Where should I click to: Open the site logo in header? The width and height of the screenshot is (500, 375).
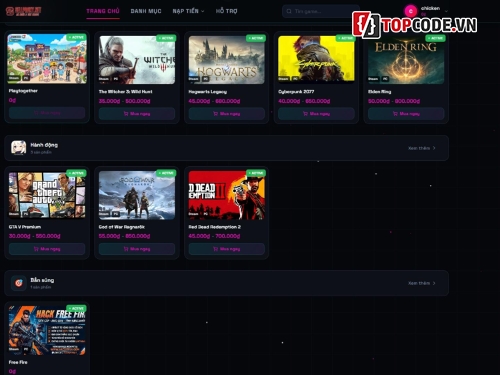coord(24,11)
